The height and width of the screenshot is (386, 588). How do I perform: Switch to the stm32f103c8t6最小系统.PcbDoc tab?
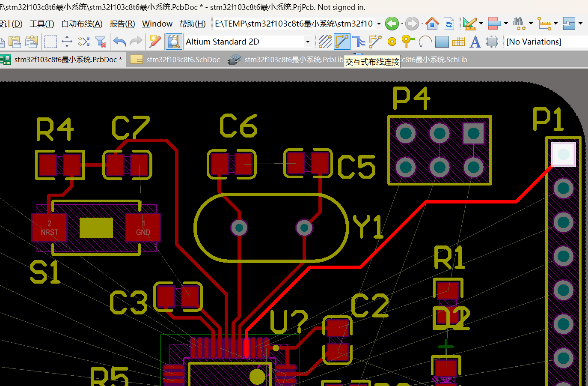pos(62,60)
